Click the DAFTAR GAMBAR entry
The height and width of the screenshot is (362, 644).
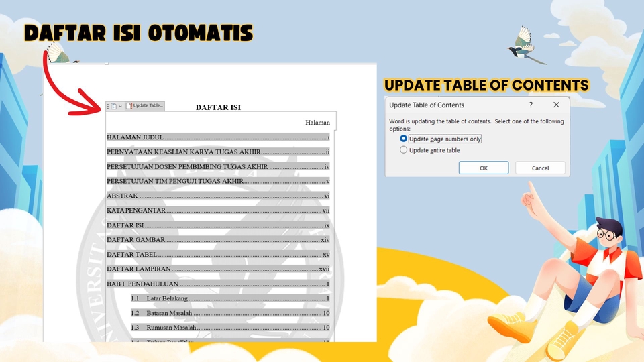tap(136, 240)
